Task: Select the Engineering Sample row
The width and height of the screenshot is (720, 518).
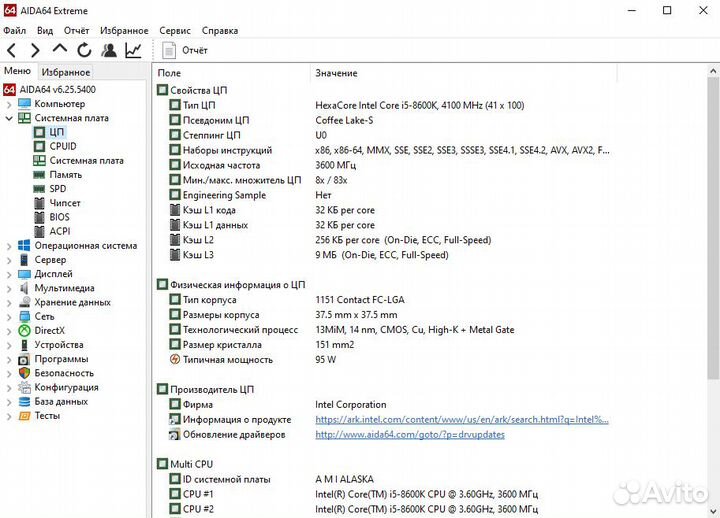Action: (x=250, y=195)
